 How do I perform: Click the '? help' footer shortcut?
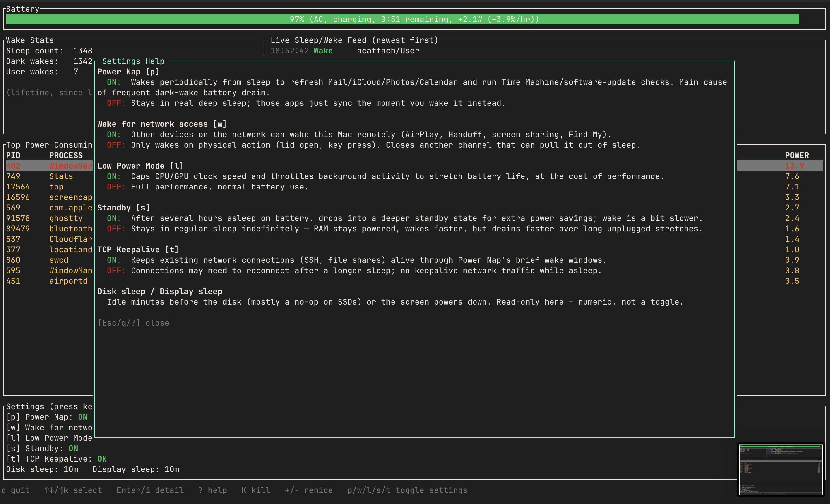(212, 490)
